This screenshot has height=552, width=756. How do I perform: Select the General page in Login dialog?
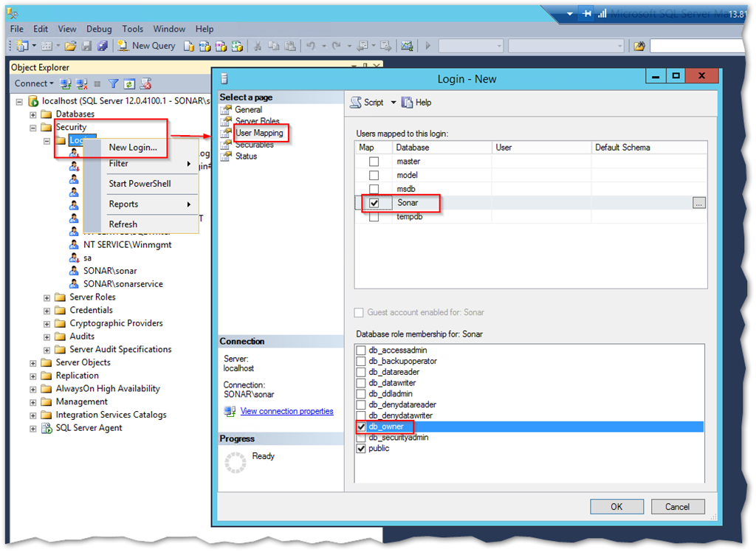coord(248,109)
